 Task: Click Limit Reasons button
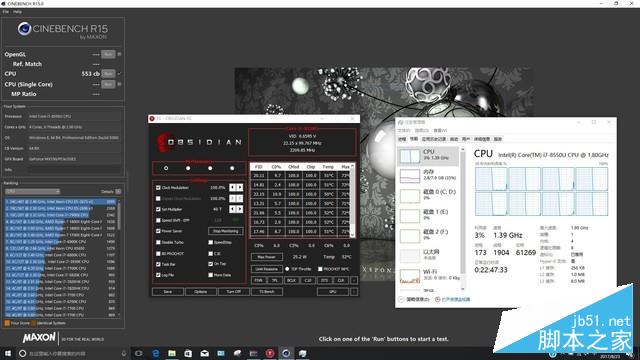click(267, 269)
